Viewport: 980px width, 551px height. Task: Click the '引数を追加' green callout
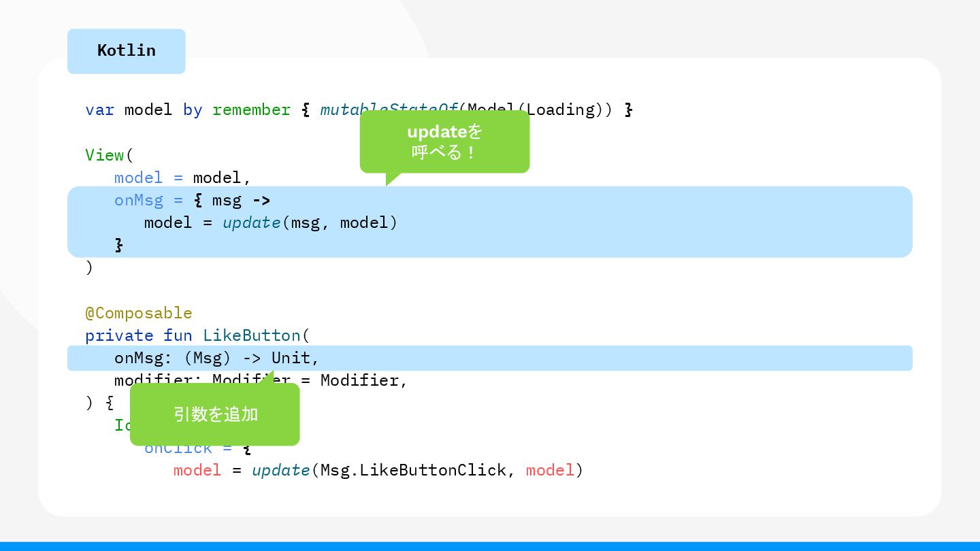[x=215, y=414]
